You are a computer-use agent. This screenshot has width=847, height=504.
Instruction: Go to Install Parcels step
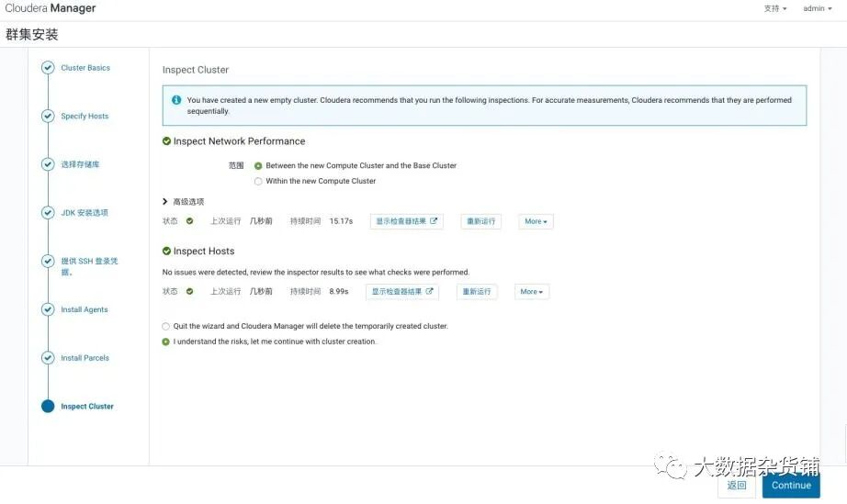coord(85,358)
